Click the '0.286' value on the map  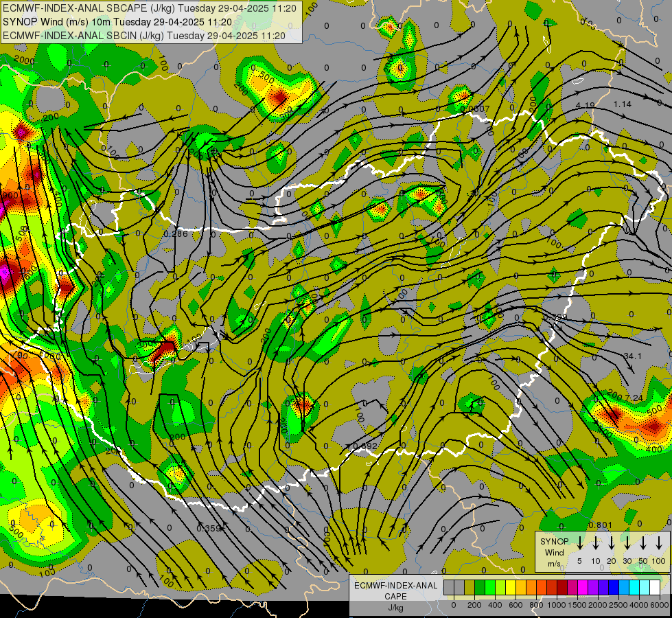click(x=176, y=233)
